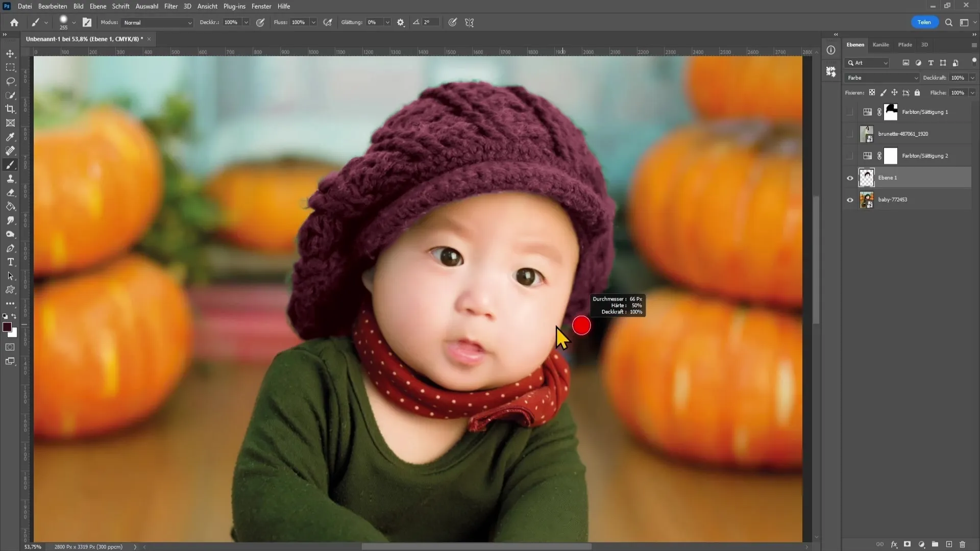Click the foreground color swatch
Viewport: 980px width, 551px height.
point(7,327)
